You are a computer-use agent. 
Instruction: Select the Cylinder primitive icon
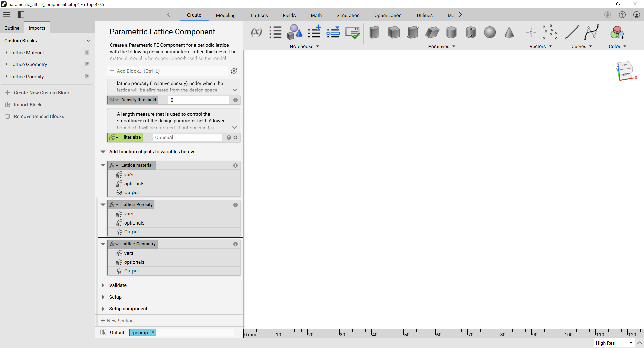pyautogui.click(x=451, y=32)
